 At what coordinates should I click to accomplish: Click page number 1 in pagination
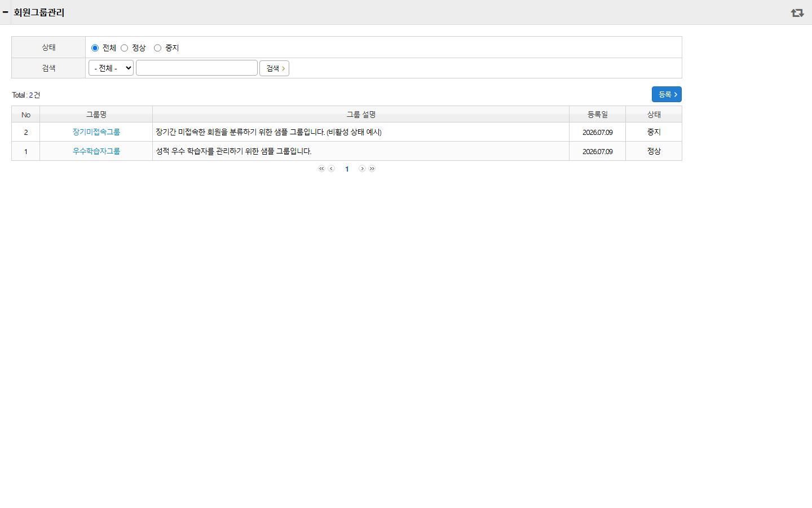coord(347,169)
